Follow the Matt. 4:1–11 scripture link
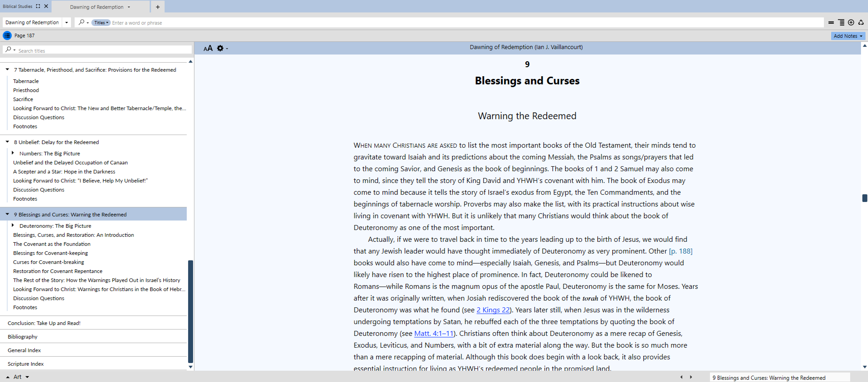This screenshot has height=382, width=868. pyautogui.click(x=434, y=333)
